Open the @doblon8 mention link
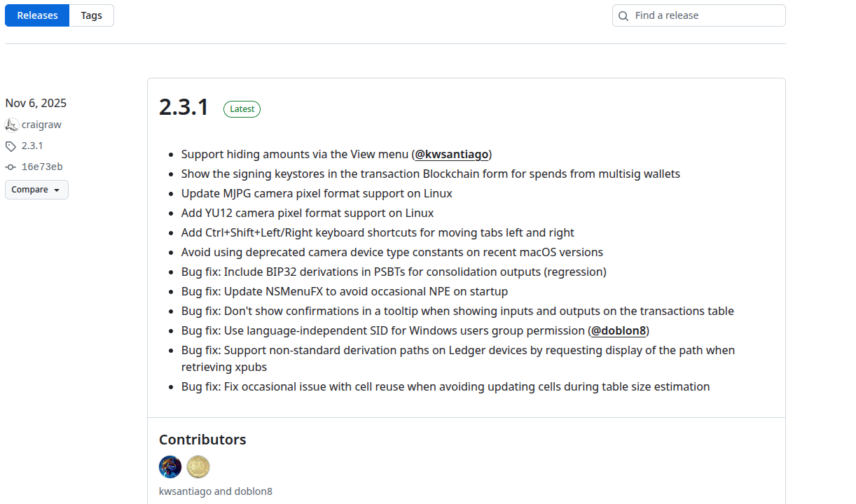Viewport: 856px width, 504px height. click(619, 330)
